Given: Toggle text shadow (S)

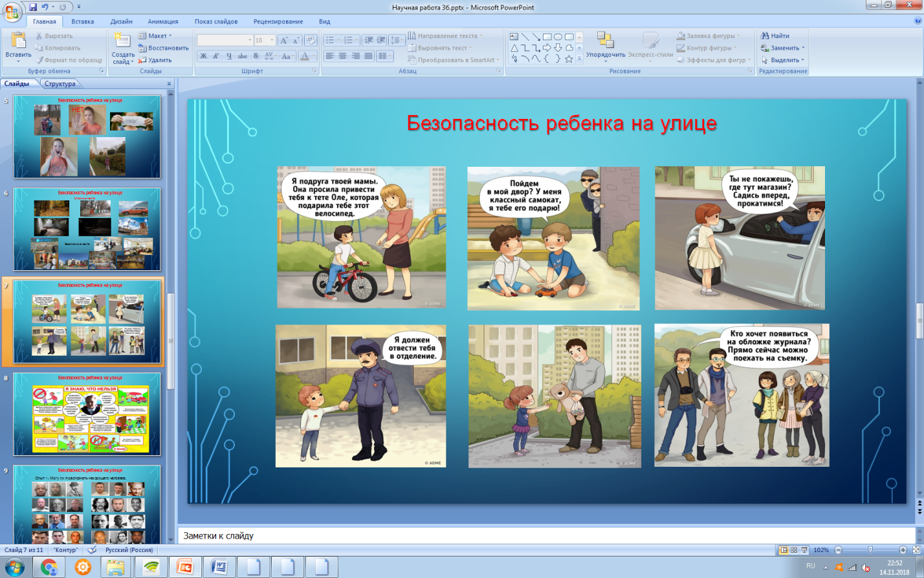Looking at the screenshot, I should [x=256, y=56].
